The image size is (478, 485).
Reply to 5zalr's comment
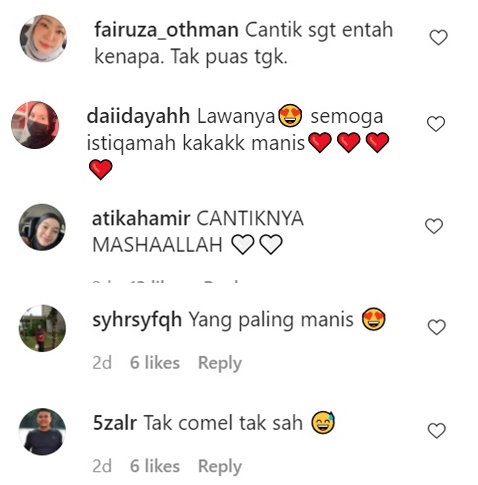click(x=220, y=466)
